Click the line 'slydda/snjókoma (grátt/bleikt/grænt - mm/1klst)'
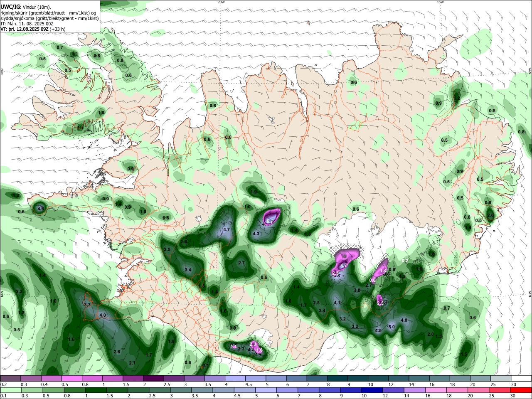532x399 pixels. pyautogui.click(x=49, y=18)
